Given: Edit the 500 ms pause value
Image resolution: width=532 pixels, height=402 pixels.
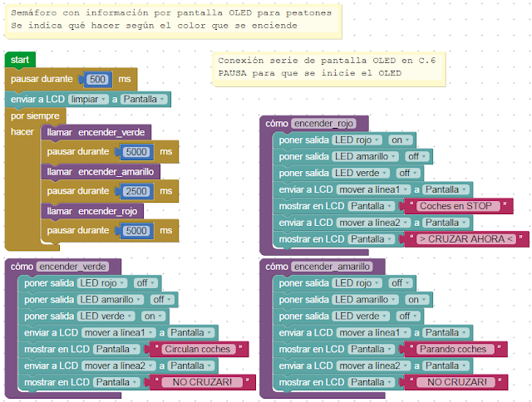Looking at the screenshot, I should (x=97, y=79).
